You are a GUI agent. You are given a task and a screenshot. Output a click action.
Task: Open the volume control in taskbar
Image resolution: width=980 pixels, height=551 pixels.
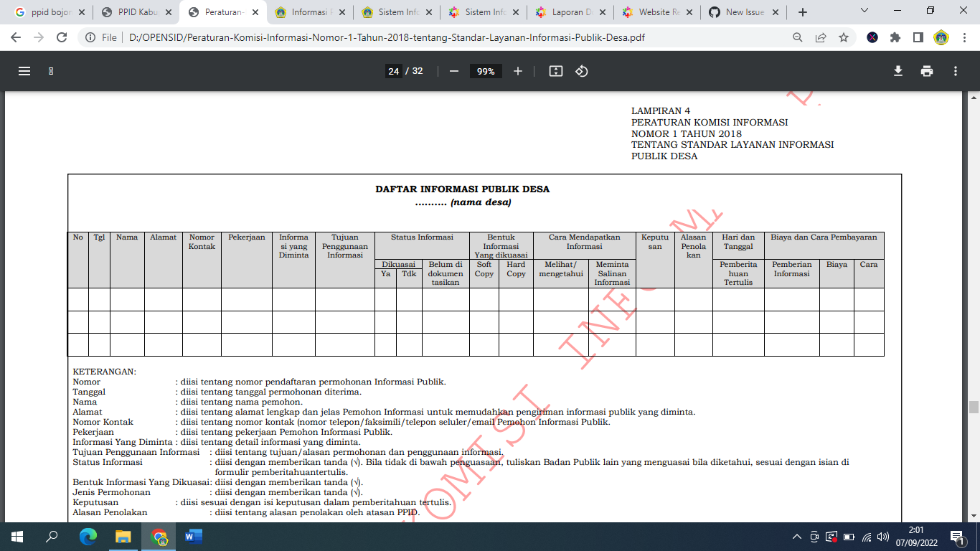point(884,536)
